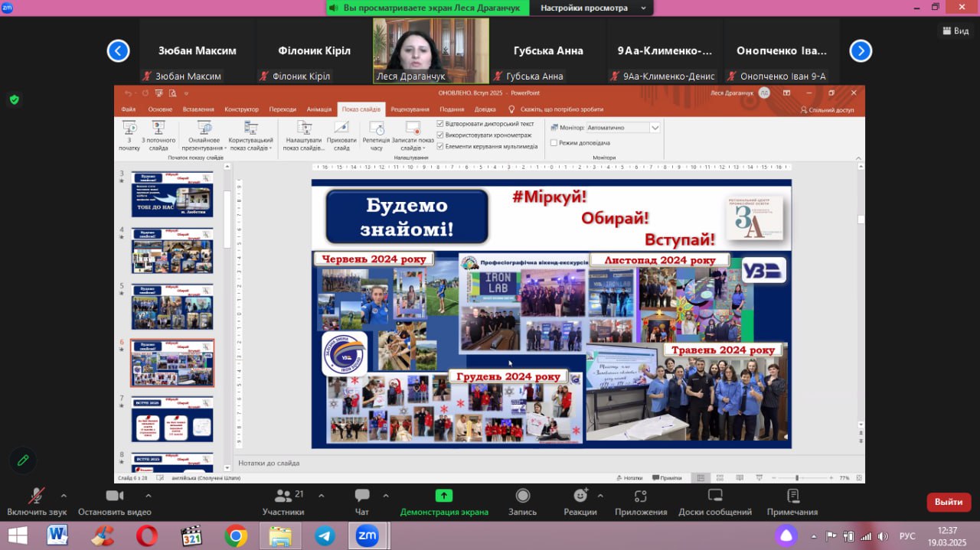Open Доски сообщений whiteboards
Viewport: 980px width, 550px height.
tap(715, 502)
